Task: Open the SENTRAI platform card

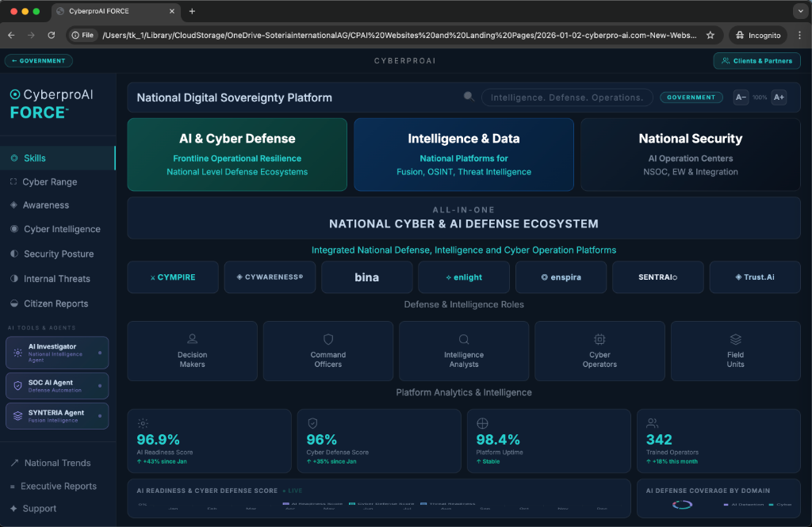Action: click(657, 277)
